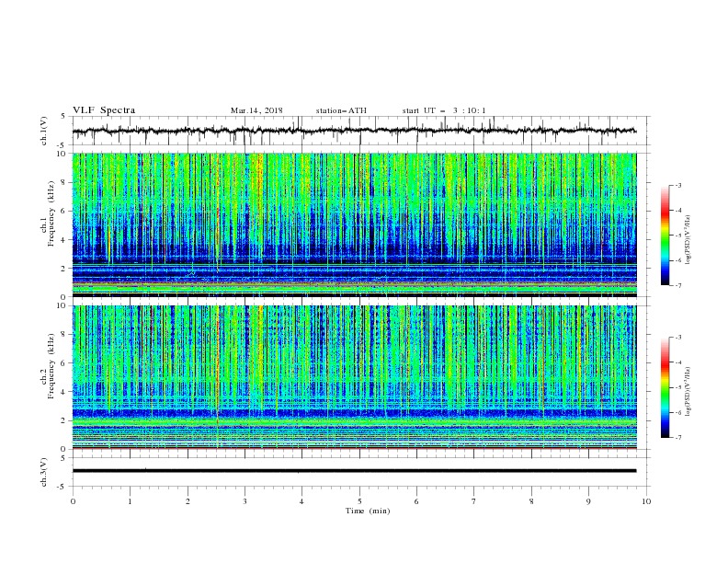Click "-7" on the ch.1 colorbar
This screenshot has height=563, width=728.
(678, 285)
